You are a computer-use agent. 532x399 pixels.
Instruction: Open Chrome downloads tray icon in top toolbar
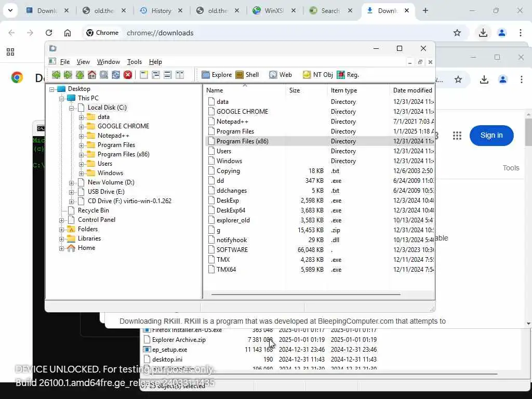(x=483, y=33)
